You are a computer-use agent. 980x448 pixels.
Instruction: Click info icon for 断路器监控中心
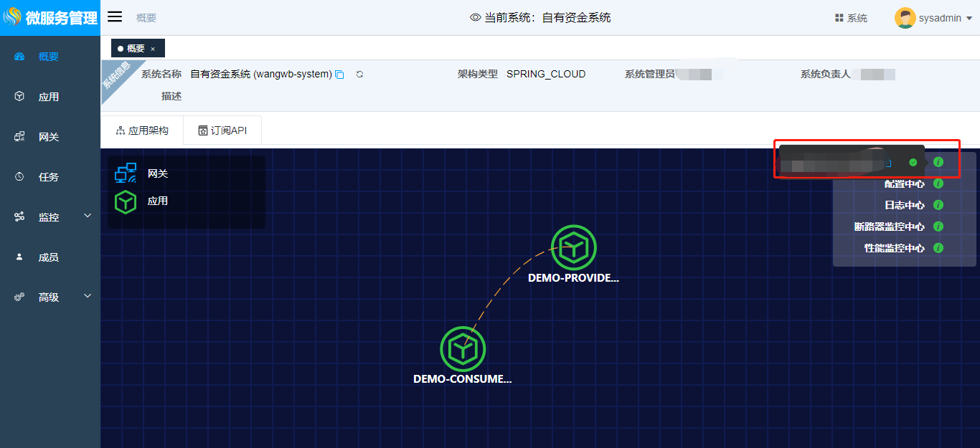[x=938, y=227]
